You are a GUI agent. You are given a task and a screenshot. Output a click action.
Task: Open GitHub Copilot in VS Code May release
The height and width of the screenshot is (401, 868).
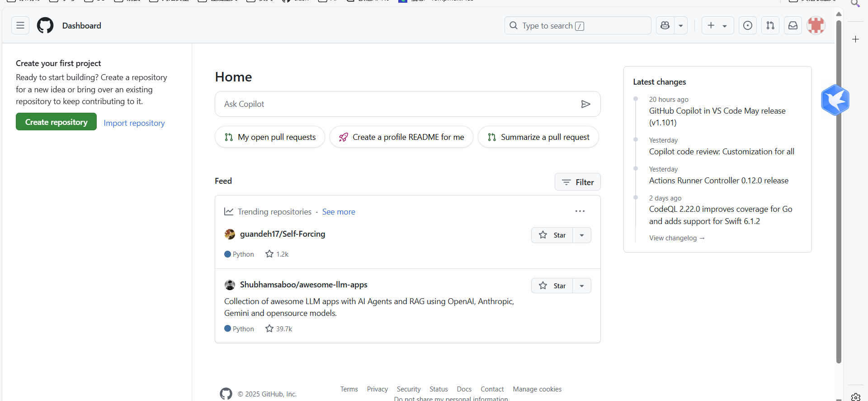click(x=717, y=117)
